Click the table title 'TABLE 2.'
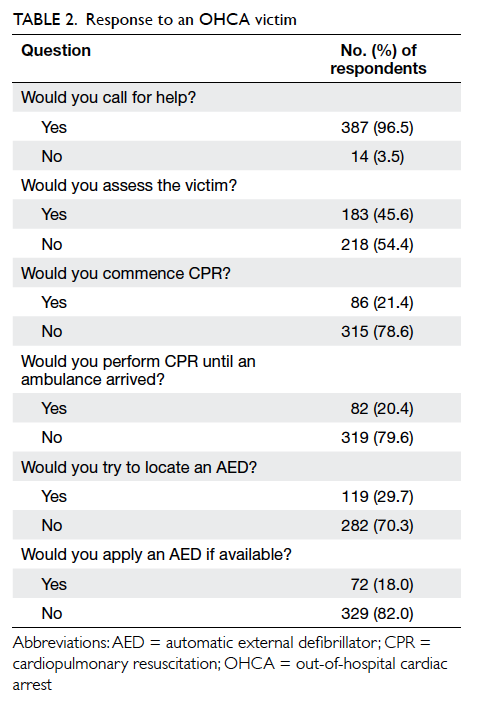 [x=45, y=19]
